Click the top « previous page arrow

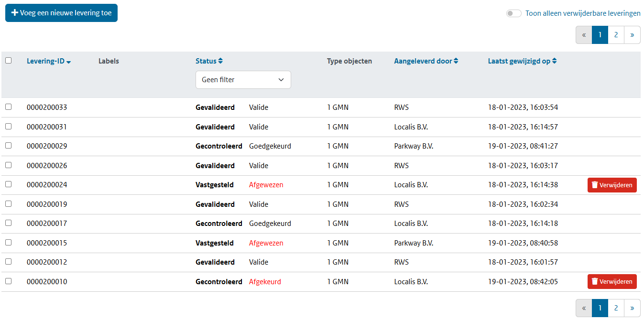pyautogui.click(x=584, y=35)
